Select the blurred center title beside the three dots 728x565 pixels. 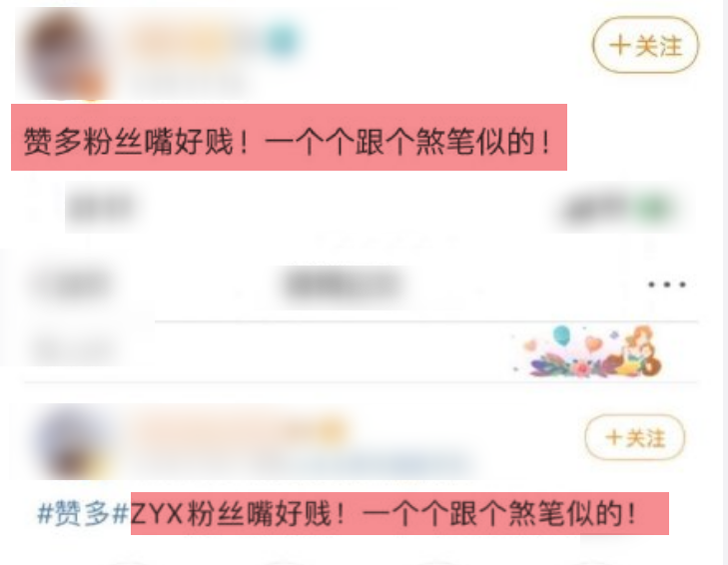tap(344, 284)
